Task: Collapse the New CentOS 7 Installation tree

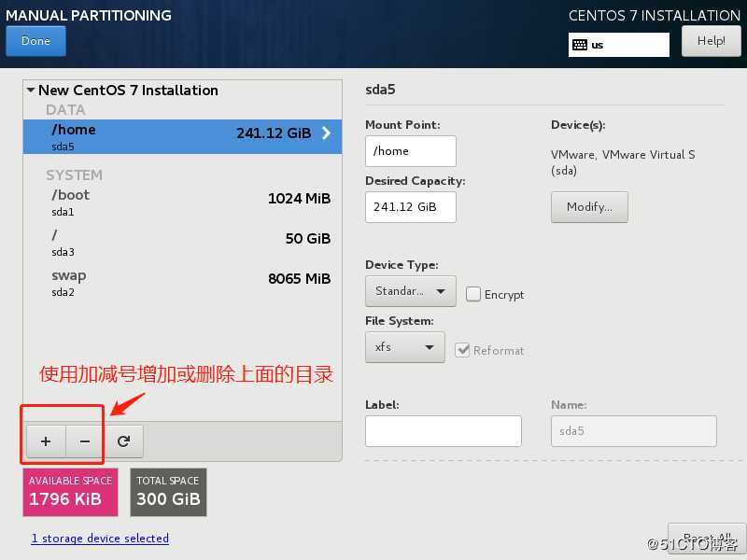Action: 31,90
